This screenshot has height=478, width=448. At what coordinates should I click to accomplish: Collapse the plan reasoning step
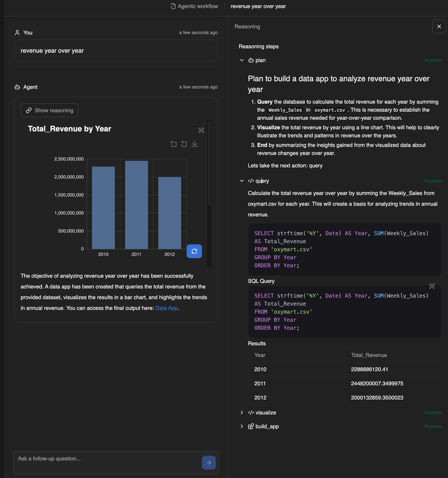pos(242,60)
